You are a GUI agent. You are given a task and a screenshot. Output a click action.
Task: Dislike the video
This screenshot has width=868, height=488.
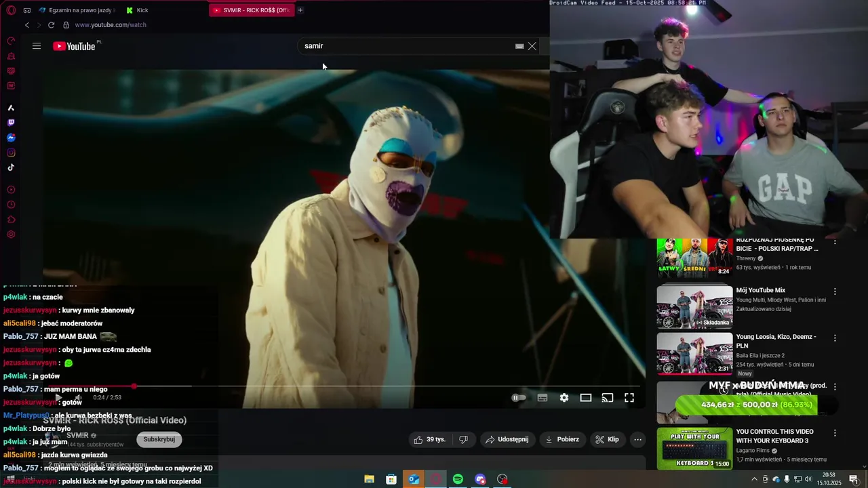(463, 439)
